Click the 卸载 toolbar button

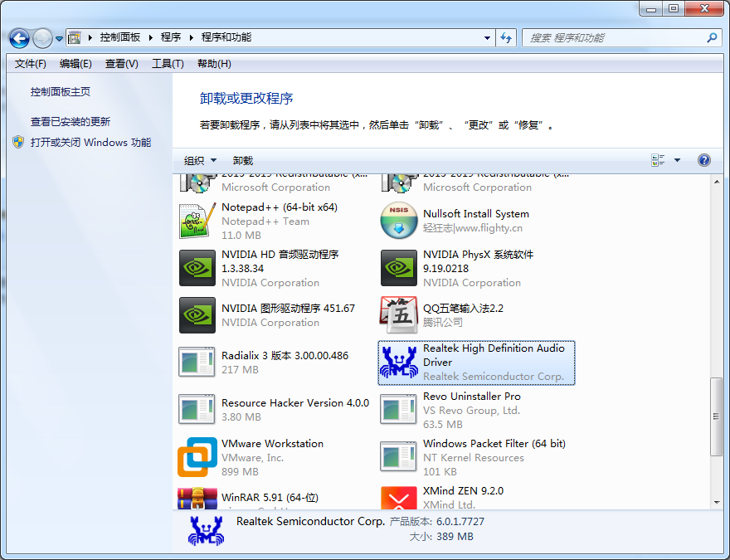pos(246,160)
